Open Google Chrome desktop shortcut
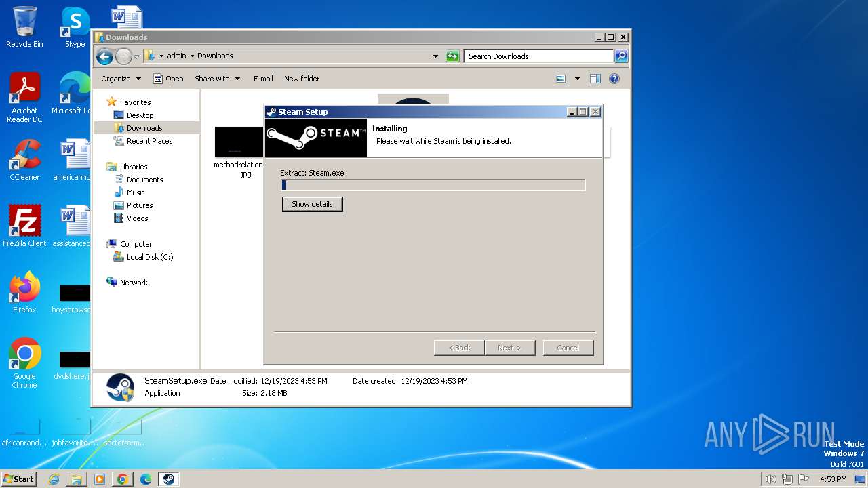This screenshot has height=488, width=868. (24, 363)
